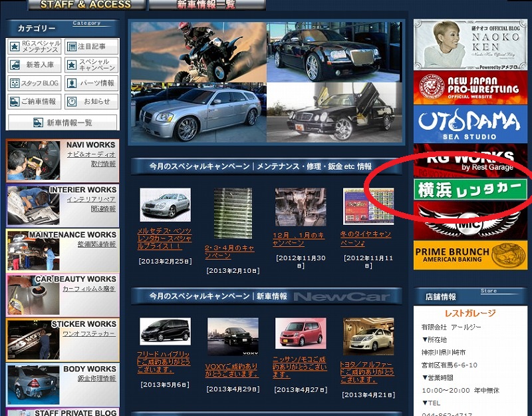
Task: Open the 新着入庫 category
Action: [35, 65]
